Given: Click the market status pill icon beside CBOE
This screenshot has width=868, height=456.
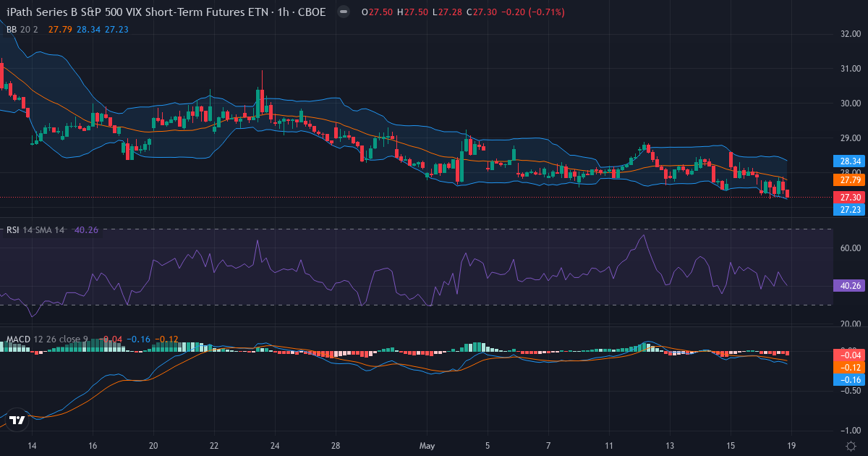Looking at the screenshot, I should tap(345, 12).
